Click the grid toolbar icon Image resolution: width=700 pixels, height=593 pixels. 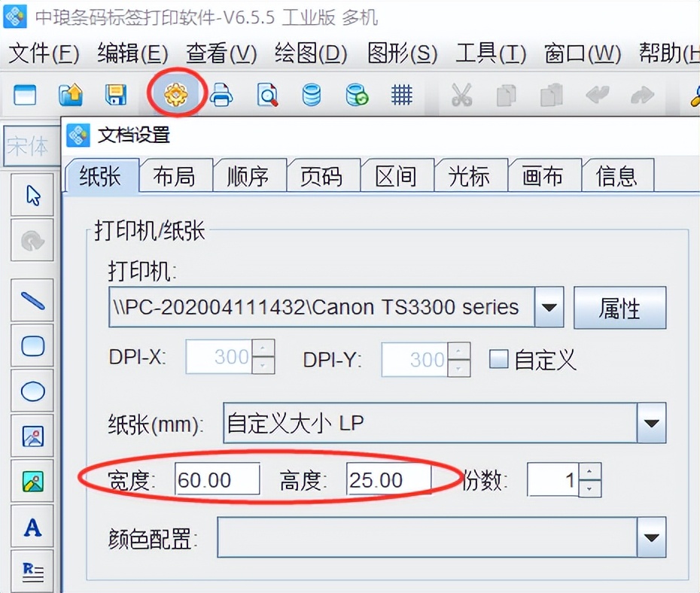click(402, 95)
